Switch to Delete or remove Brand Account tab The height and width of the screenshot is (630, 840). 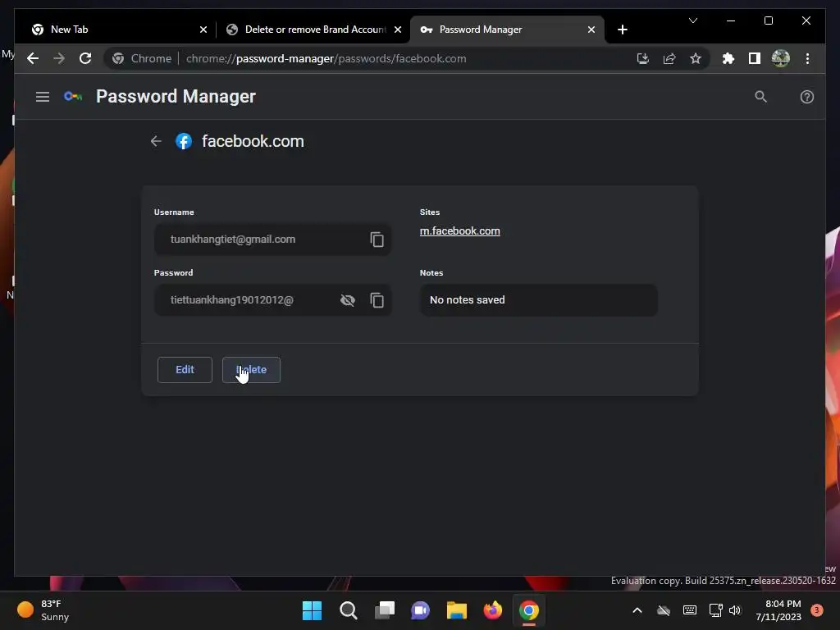313,30
